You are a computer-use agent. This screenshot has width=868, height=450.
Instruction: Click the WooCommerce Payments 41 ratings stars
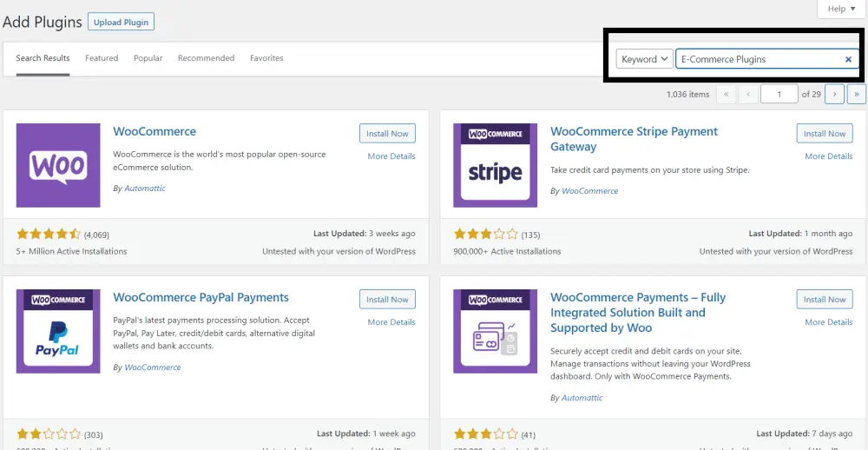point(485,434)
